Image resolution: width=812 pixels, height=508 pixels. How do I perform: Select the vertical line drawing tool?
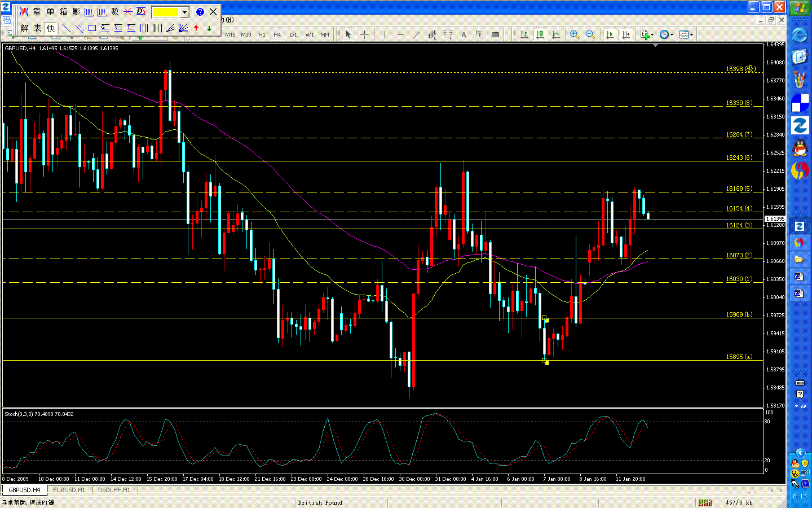point(385,35)
